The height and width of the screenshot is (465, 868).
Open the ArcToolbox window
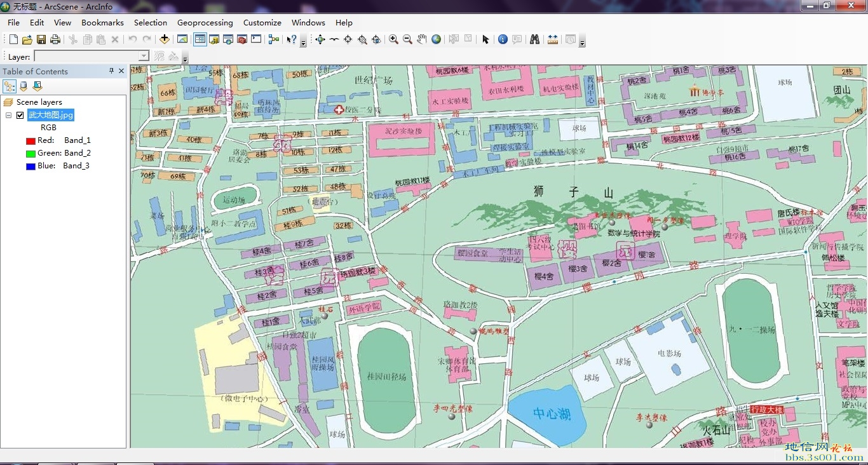pyautogui.click(x=242, y=39)
